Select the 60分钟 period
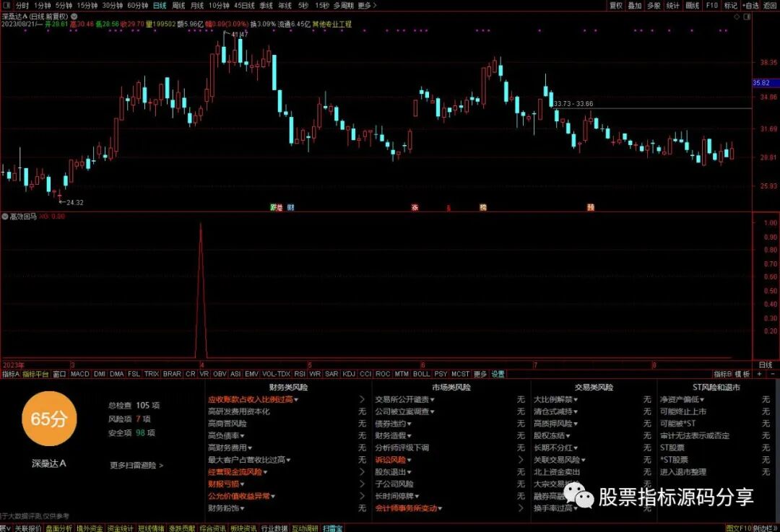Image resolution: width=780 pixels, height=532 pixels. click(138, 6)
